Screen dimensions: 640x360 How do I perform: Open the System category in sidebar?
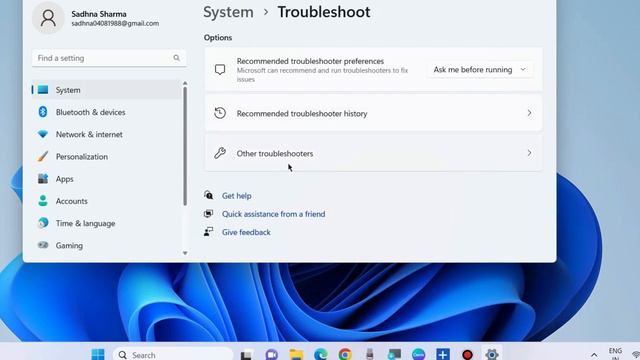pos(106,90)
